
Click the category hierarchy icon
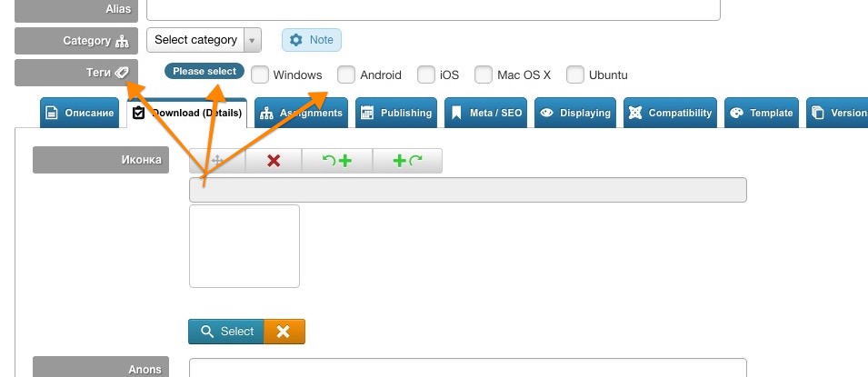pos(122,41)
